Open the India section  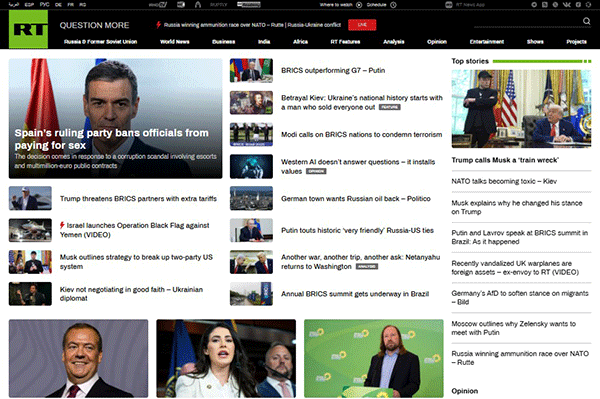(x=264, y=42)
